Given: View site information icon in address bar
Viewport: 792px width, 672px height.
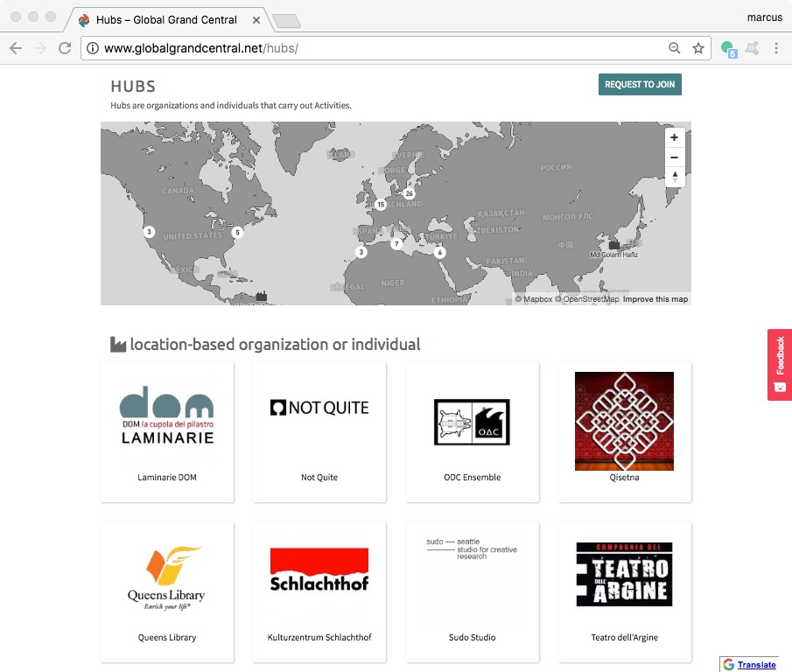Looking at the screenshot, I should click(x=93, y=48).
